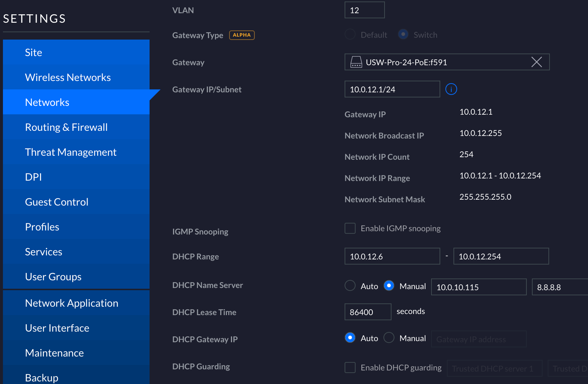Image resolution: width=588 pixels, height=384 pixels.
Task: Click the Gateway IP/Subnet info icon
Action: point(451,89)
